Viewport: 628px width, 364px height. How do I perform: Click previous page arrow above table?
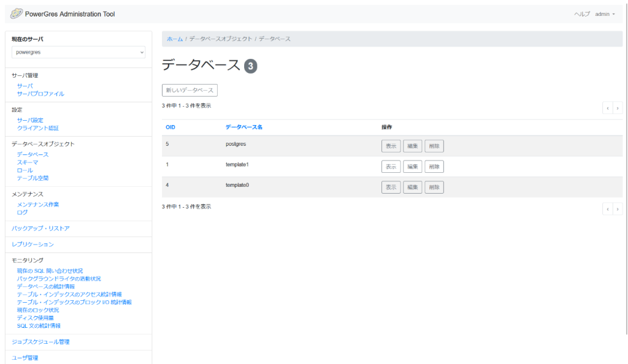pos(608,108)
